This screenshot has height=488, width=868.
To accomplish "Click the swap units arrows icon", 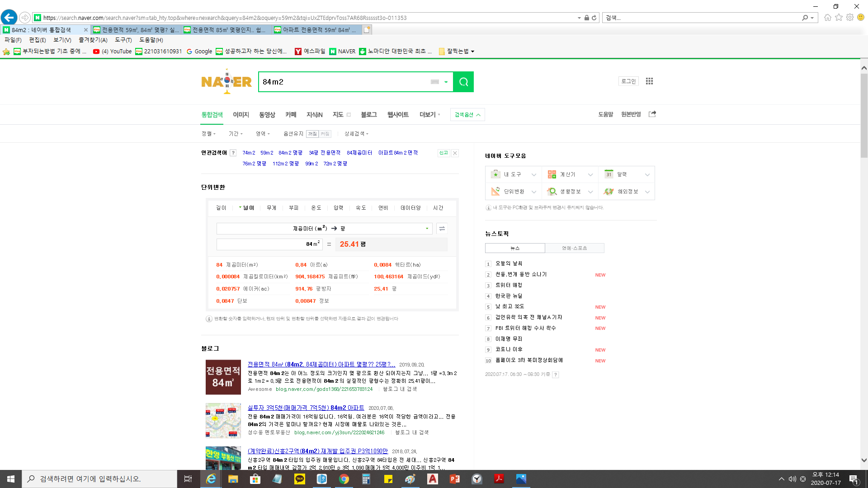I will point(442,229).
